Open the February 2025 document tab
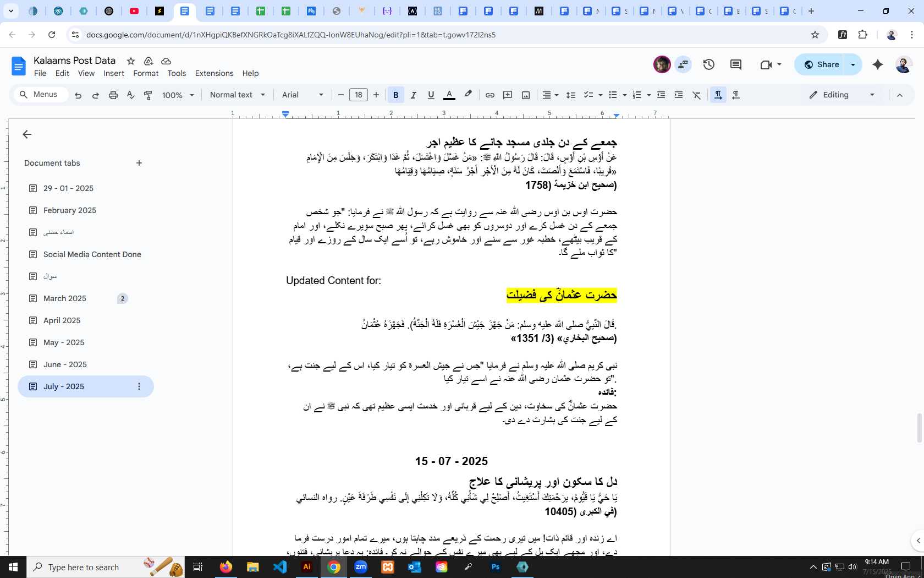This screenshot has height=578, width=924. tap(70, 210)
